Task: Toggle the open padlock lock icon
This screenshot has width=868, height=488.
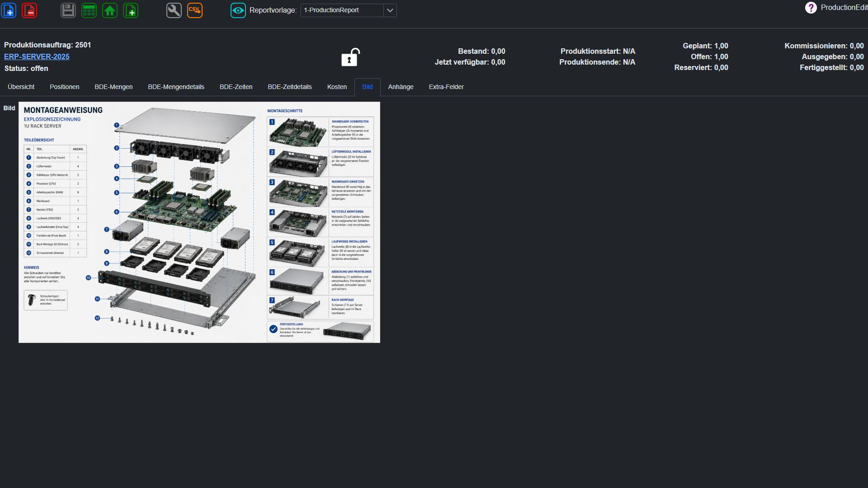Action: pos(350,57)
